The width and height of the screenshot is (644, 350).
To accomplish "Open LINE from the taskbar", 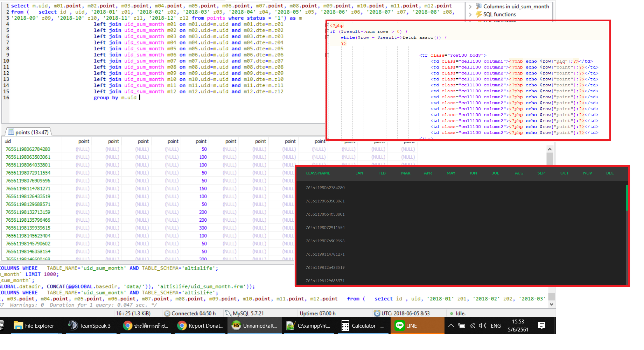I will (417, 326).
